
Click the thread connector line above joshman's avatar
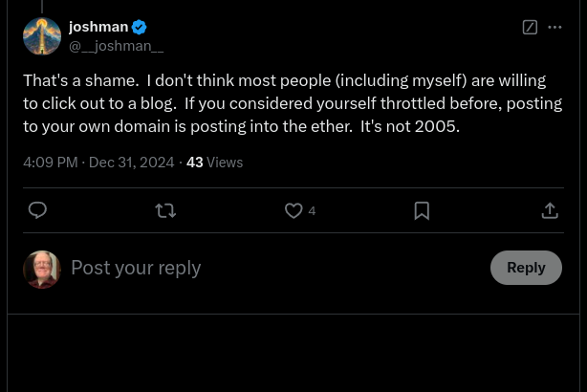pyautogui.click(x=42, y=6)
